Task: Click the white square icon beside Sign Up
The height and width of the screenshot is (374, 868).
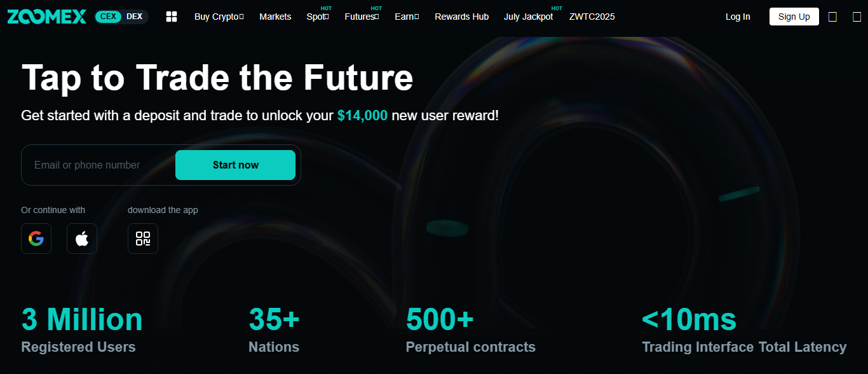Action: click(832, 17)
